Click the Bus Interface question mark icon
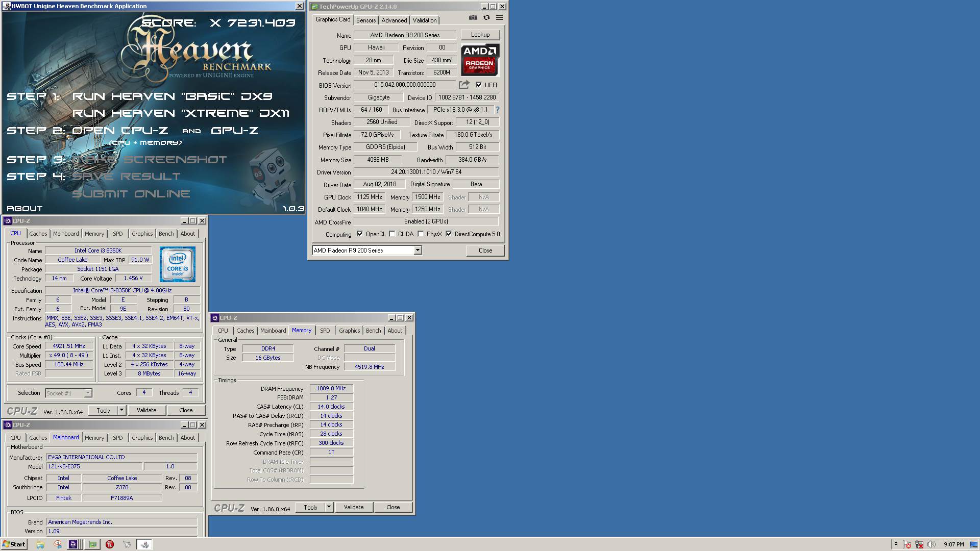The width and height of the screenshot is (980, 551). pos(497,110)
